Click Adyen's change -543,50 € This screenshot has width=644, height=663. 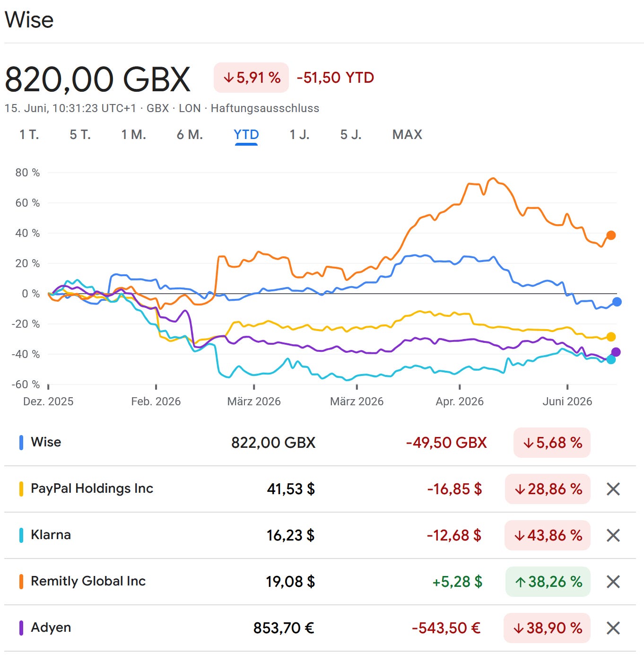click(446, 628)
